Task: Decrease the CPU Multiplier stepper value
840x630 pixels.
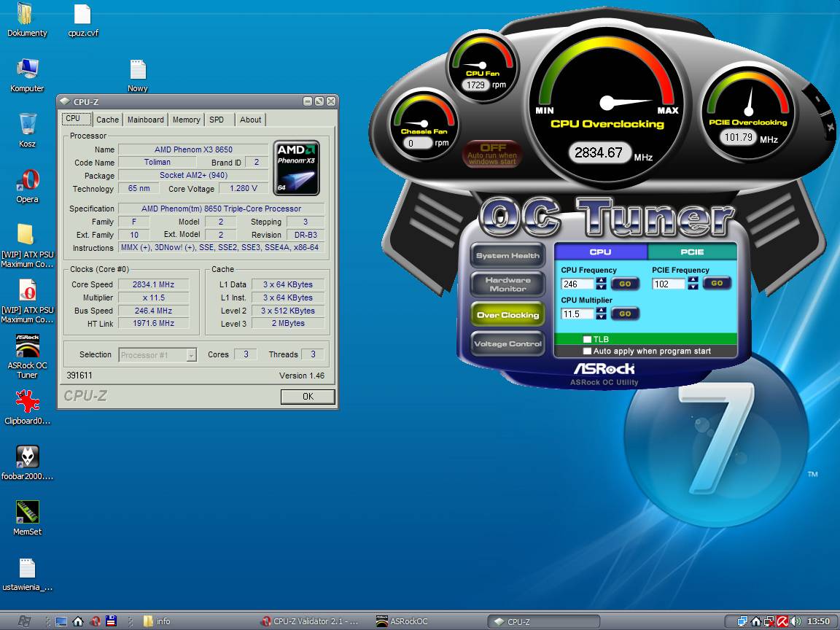Action: [601, 317]
